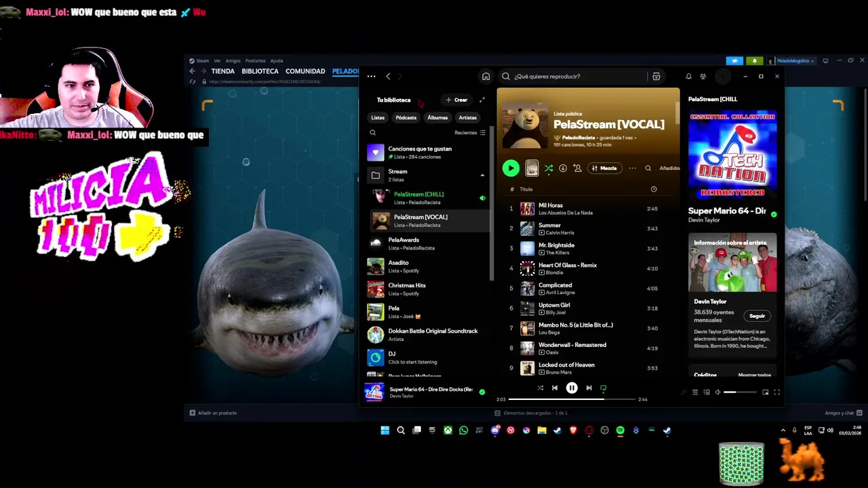Open WhatsApp from the Windows taskbar
868x488 pixels.
tap(464, 430)
